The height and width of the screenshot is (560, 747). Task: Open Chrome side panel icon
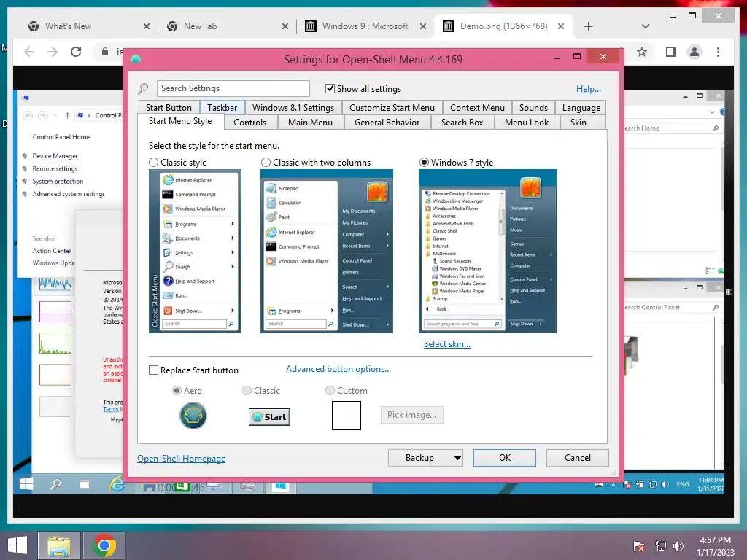pos(671,52)
